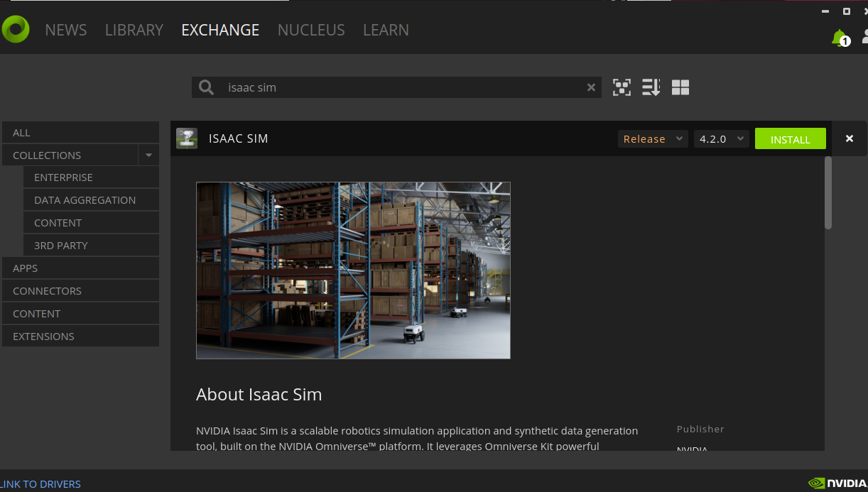868x492 pixels.
Task: Click the ISAAC SIM title text
Action: coord(239,138)
